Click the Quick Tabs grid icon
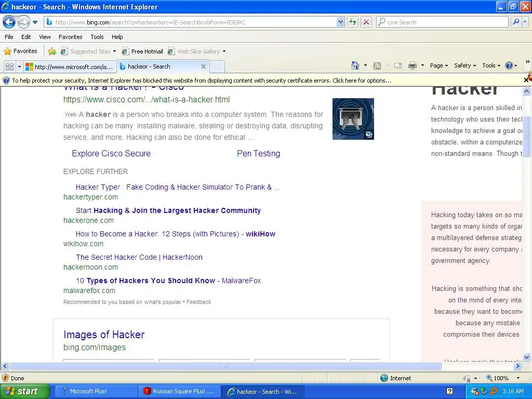532x399 pixels. coord(9,66)
